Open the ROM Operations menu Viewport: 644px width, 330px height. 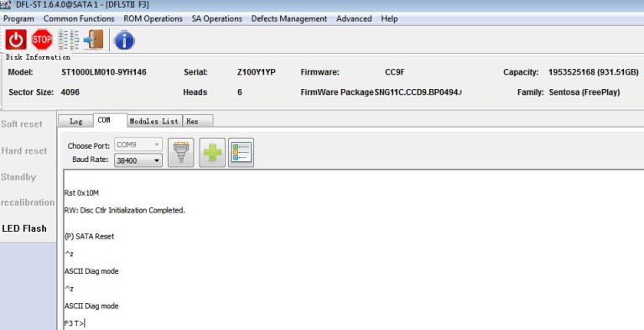click(x=153, y=19)
